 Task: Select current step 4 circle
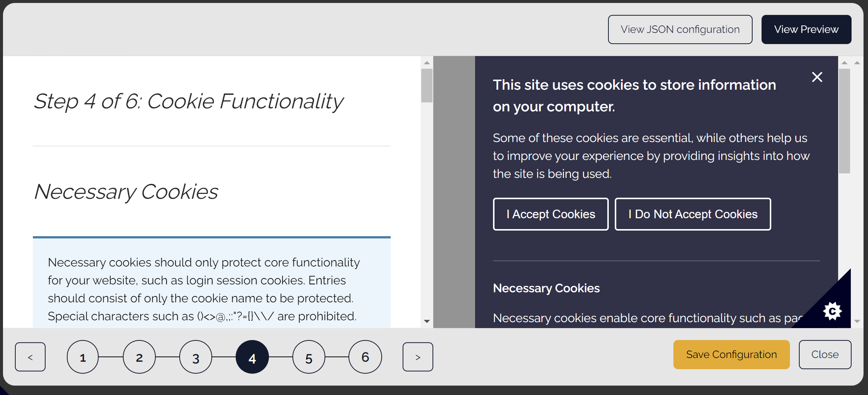252,357
